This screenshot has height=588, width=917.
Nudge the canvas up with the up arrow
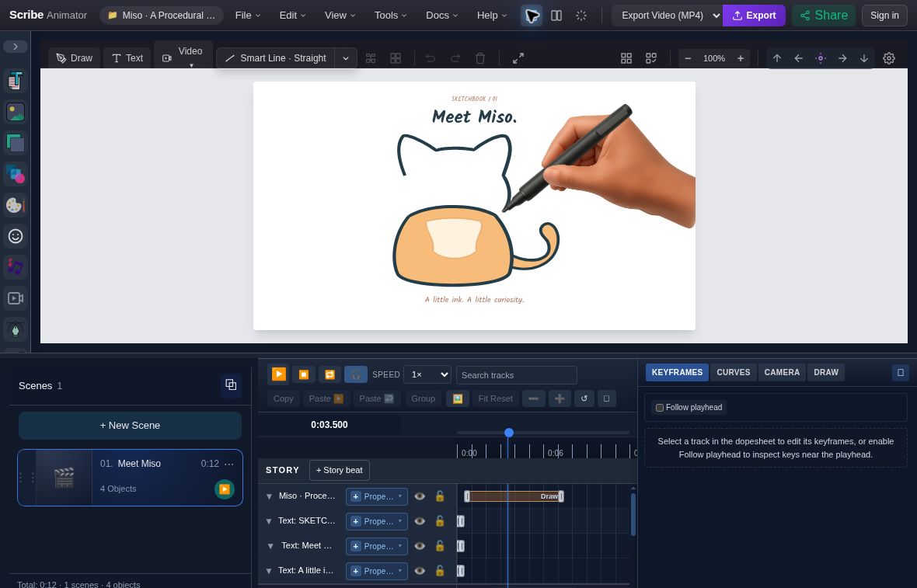(777, 57)
